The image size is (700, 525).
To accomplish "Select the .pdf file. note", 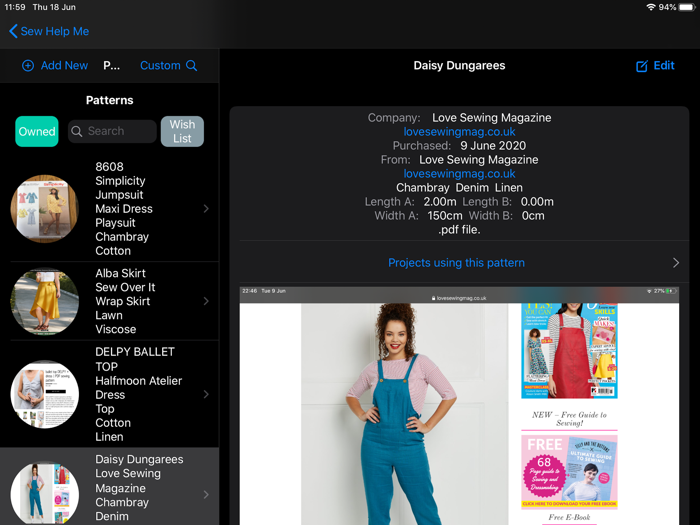I will point(459,230).
